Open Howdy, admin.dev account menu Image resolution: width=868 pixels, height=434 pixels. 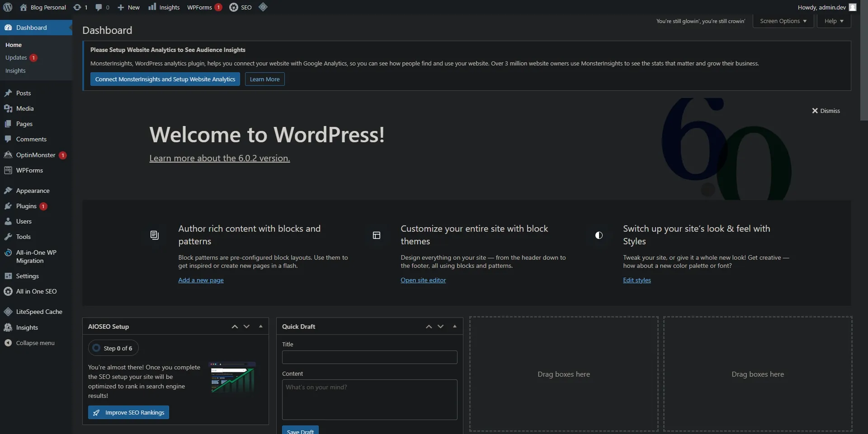click(827, 7)
